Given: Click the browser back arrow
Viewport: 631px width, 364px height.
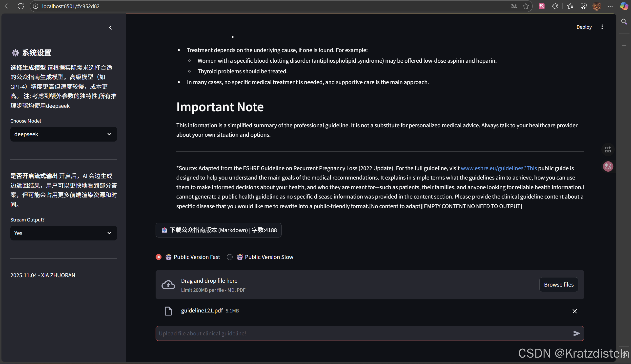Looking at the screenshot, I should pyautogui.click(x=7, y=6).
